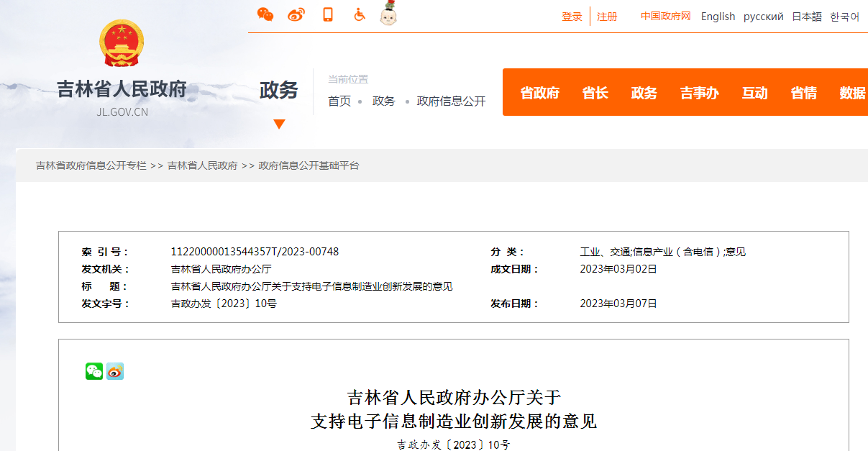Open the 中国政府网 link

pos(665,16)
